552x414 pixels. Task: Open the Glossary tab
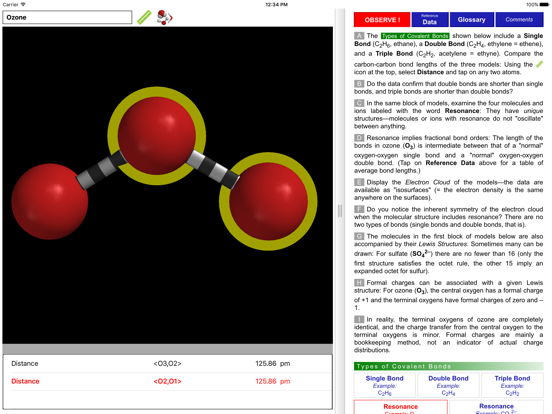tap(471, 20)
